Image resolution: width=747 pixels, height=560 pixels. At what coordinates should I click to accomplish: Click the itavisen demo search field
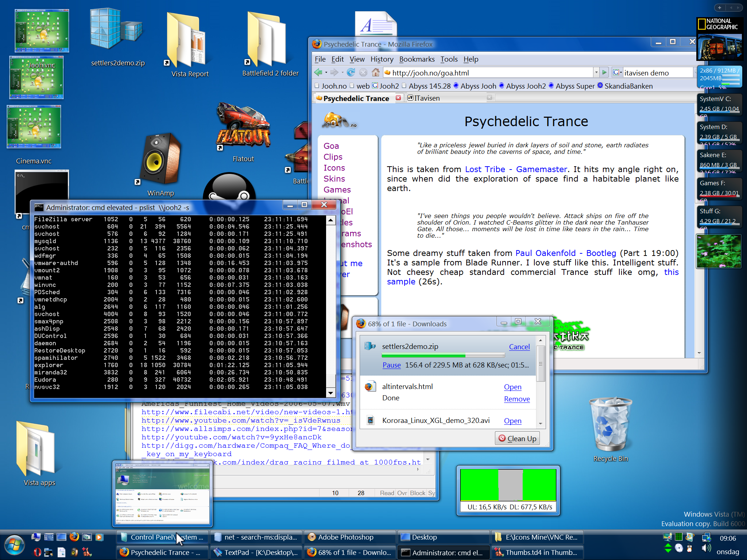point(657,73)
